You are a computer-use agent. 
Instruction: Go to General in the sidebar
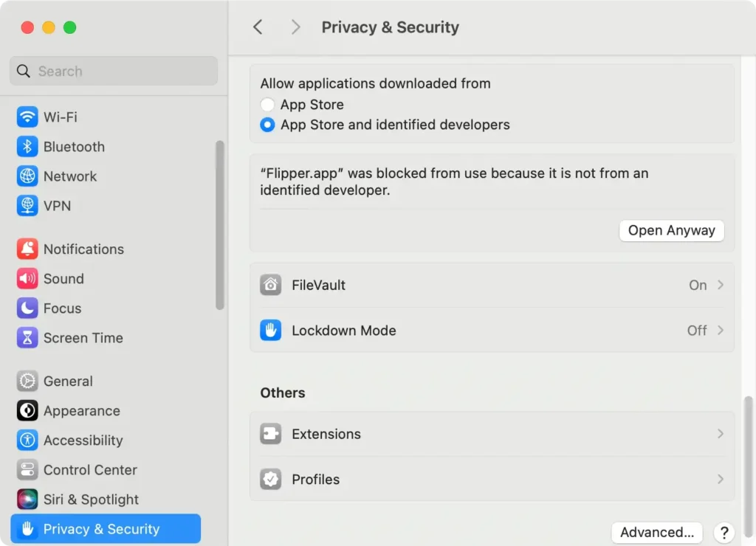tap(68, 381)
